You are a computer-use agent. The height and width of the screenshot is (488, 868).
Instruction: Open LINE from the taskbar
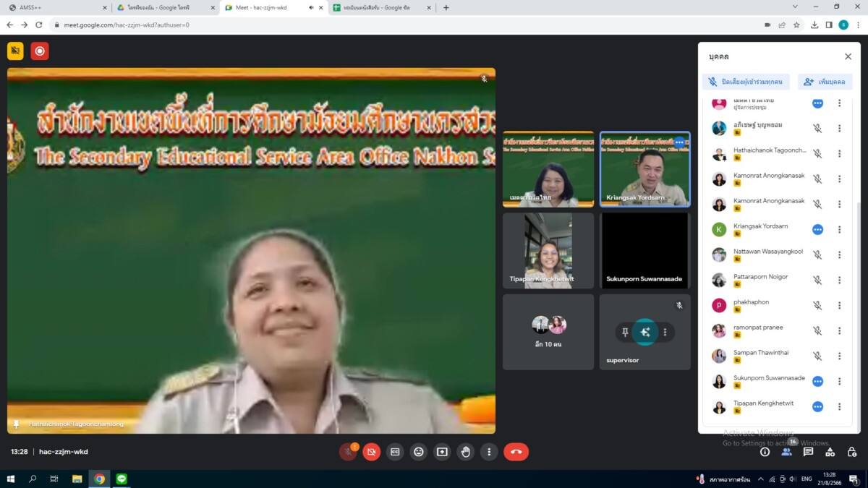[x=122, y=479]
